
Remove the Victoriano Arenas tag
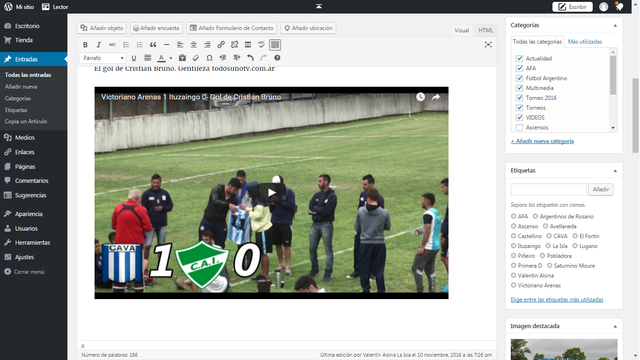(513, 285)
